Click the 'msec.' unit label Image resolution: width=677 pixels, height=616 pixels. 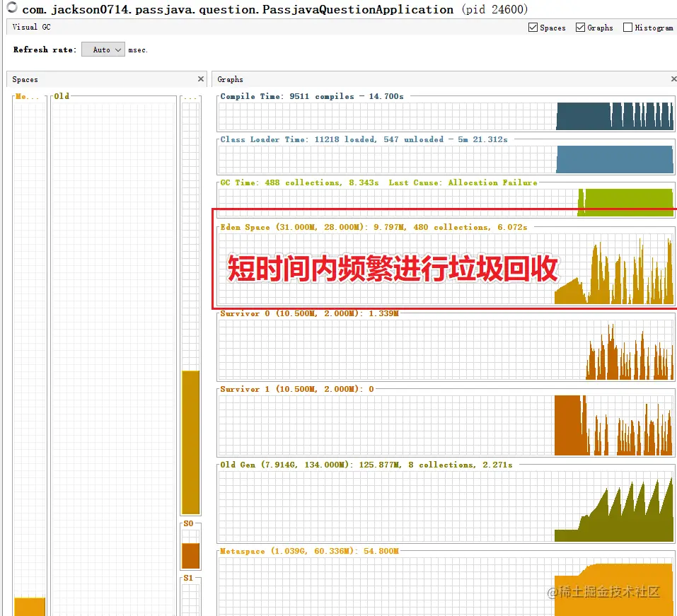click(138, 50)
